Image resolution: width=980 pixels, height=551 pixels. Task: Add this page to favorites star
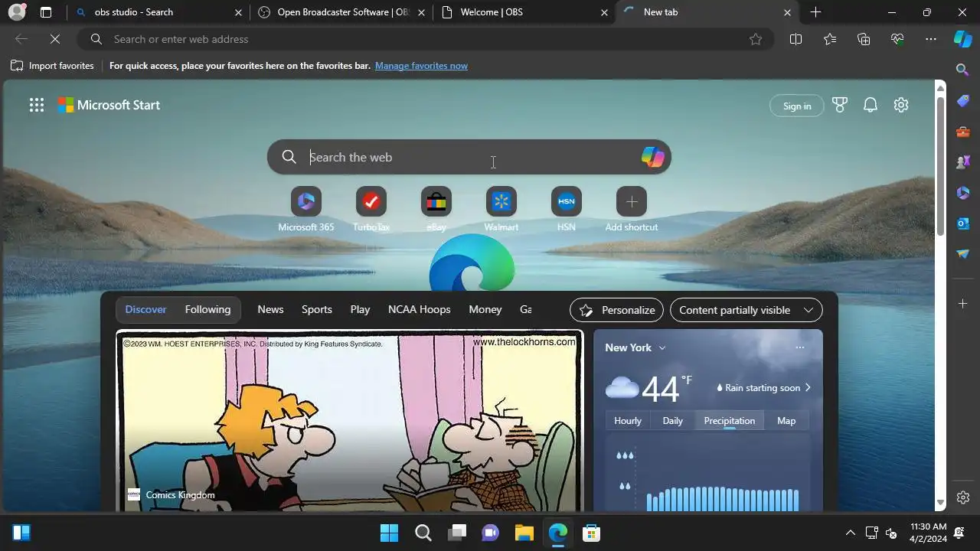coord(756,39)
